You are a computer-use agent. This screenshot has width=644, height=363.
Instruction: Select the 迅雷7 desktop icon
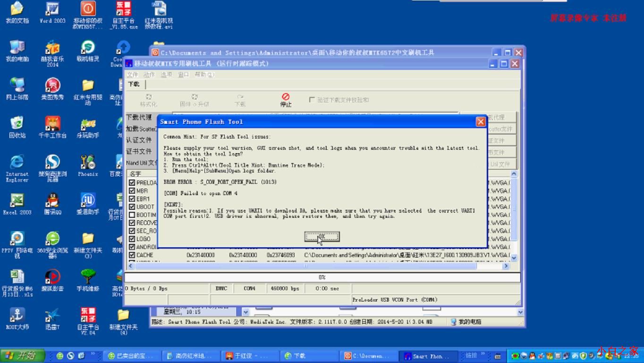pos(52,318)
